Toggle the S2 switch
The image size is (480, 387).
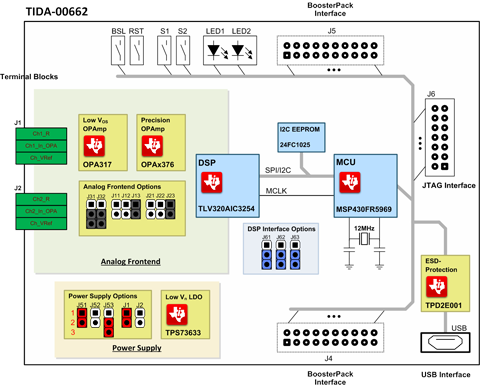click(x=183, y=50)
